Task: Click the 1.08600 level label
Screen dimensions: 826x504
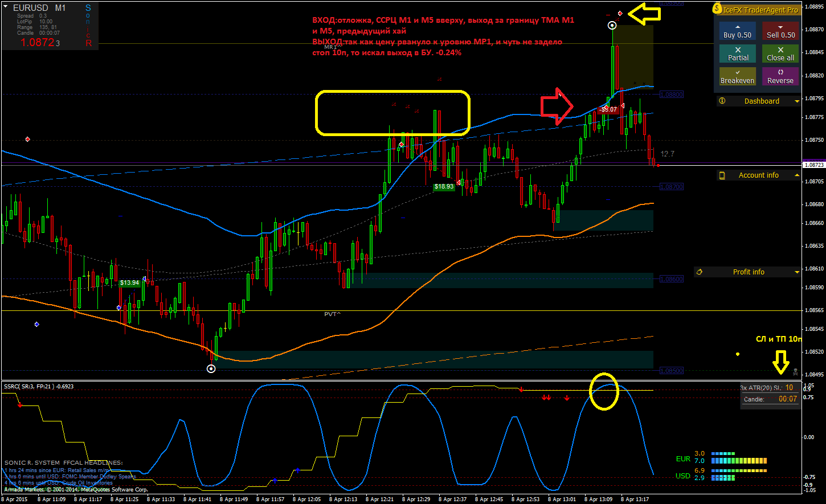Action: [672, 279]
